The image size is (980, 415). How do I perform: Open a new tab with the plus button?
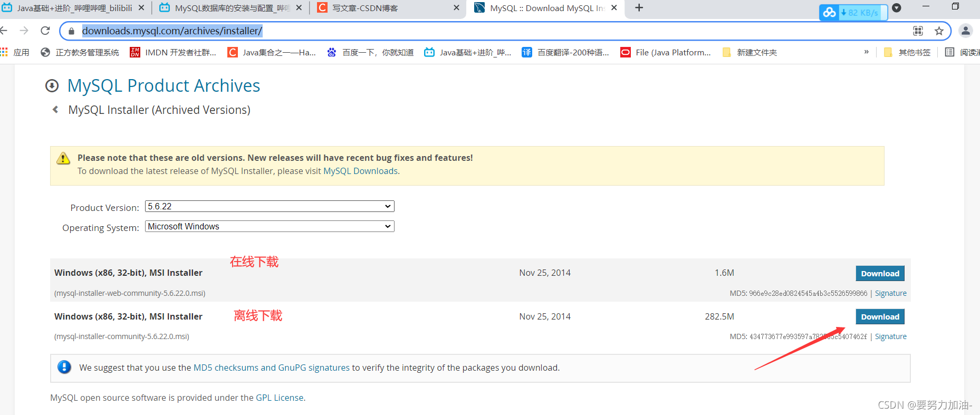(639, 8)
